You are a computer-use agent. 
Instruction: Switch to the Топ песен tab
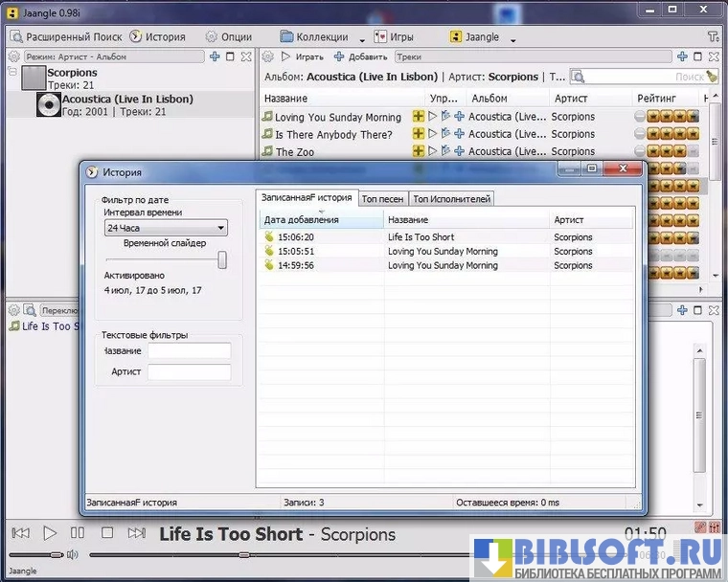click(382, 199)
